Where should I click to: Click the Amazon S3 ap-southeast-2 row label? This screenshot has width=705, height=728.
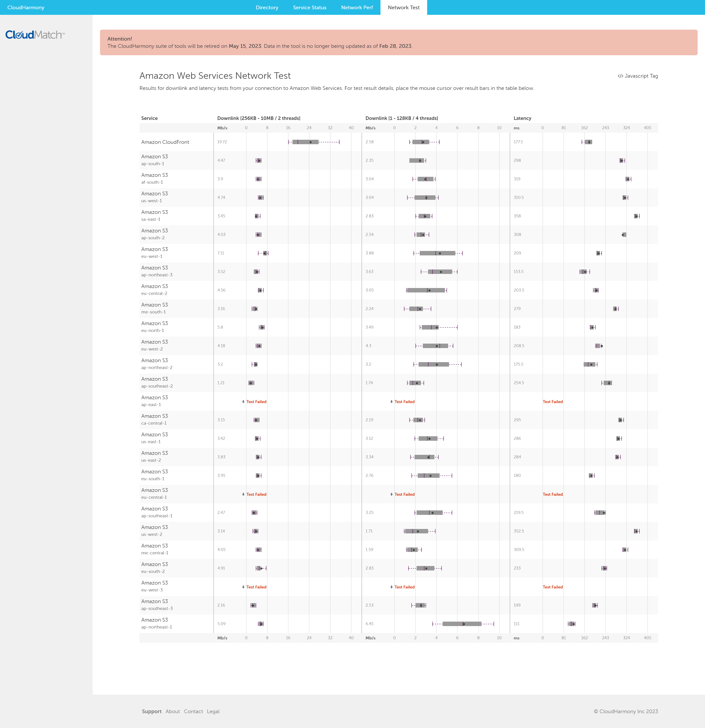click(x=157, y=383)
